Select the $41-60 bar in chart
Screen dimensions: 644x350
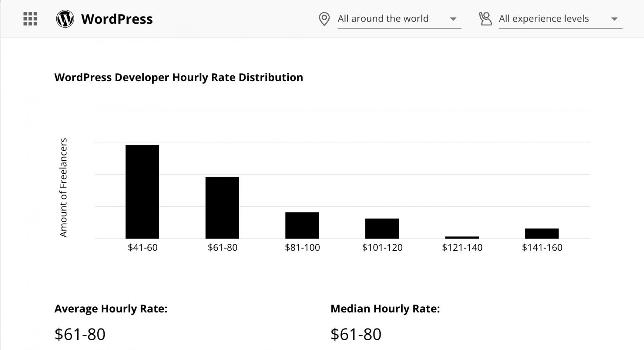point(142,192)
